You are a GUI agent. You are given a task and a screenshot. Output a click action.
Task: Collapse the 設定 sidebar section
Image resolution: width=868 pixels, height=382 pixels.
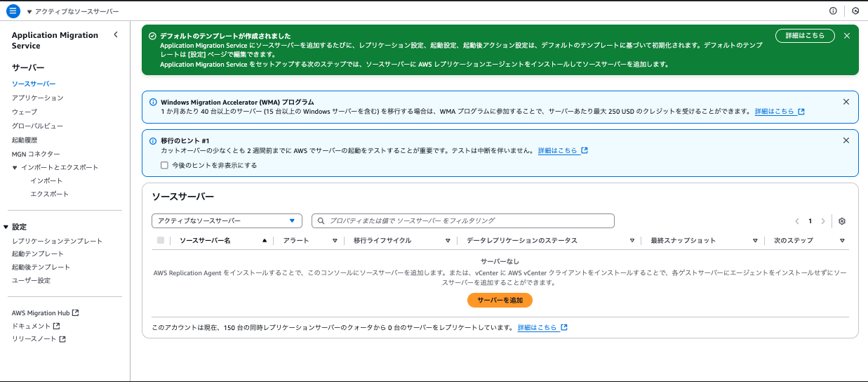click(6, 227)
